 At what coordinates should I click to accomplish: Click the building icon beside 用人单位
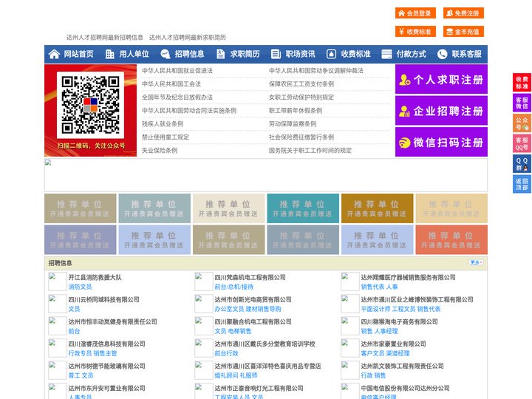click(109, 54)
